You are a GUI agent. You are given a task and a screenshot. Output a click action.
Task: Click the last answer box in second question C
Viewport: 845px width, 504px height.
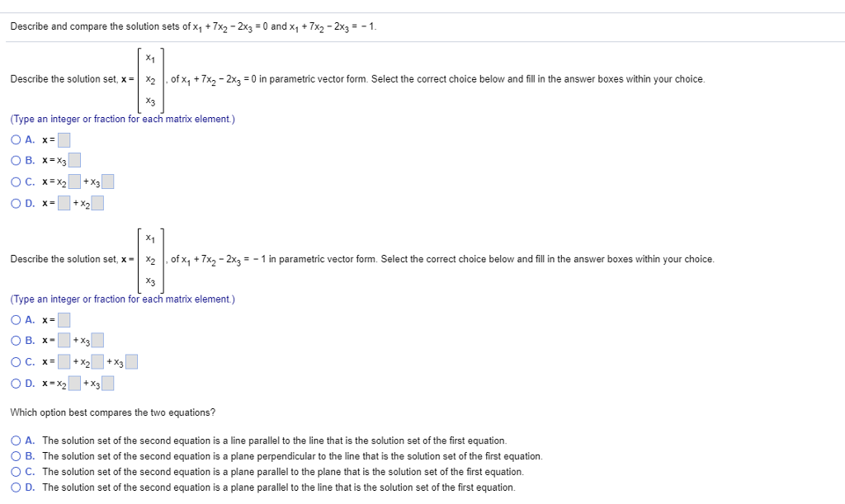coord(130,360)
